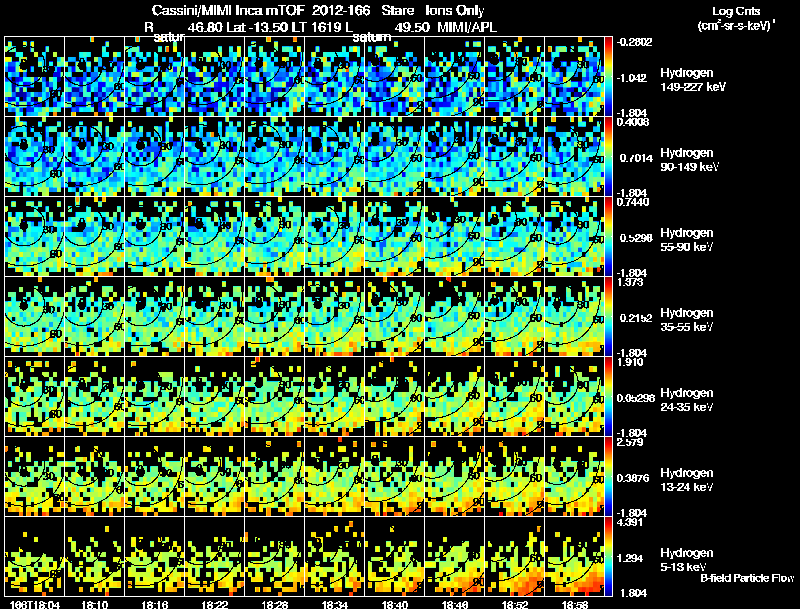The width and height of the screenshot is (800, 609).
Task: Click the 18:58 time axis label
Action: coord(575,604)
